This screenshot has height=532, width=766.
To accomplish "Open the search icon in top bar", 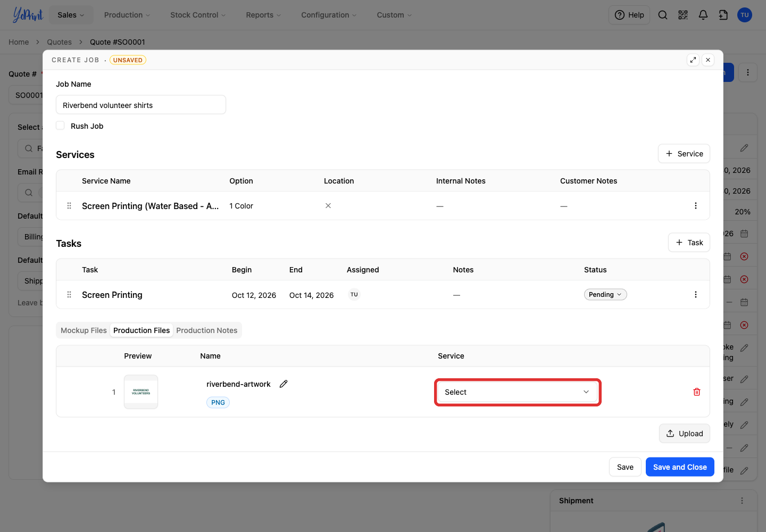I will (663, 15).
